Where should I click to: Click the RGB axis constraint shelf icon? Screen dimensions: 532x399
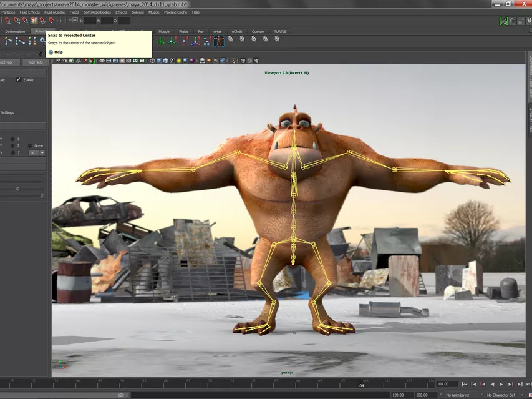pos(195,41)
